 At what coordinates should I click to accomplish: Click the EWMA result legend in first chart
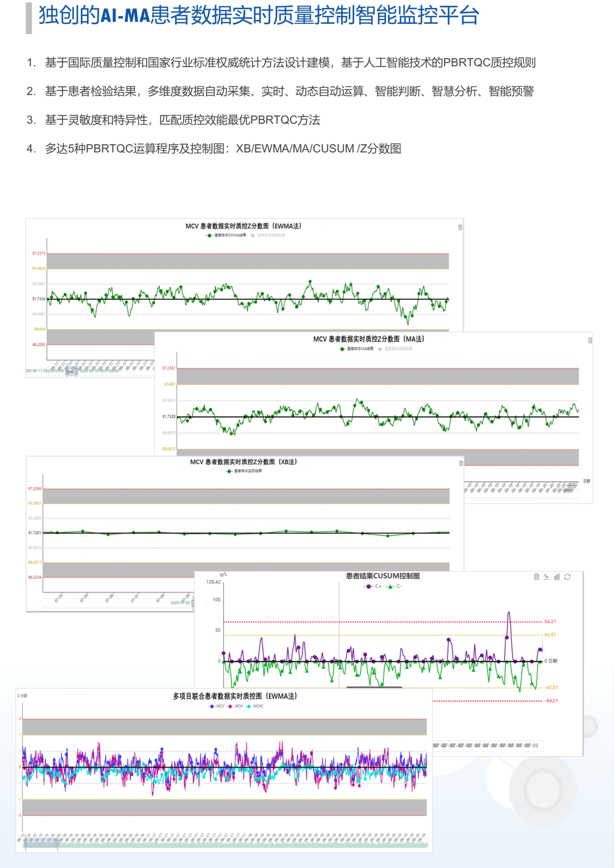[x=226, y=235]
